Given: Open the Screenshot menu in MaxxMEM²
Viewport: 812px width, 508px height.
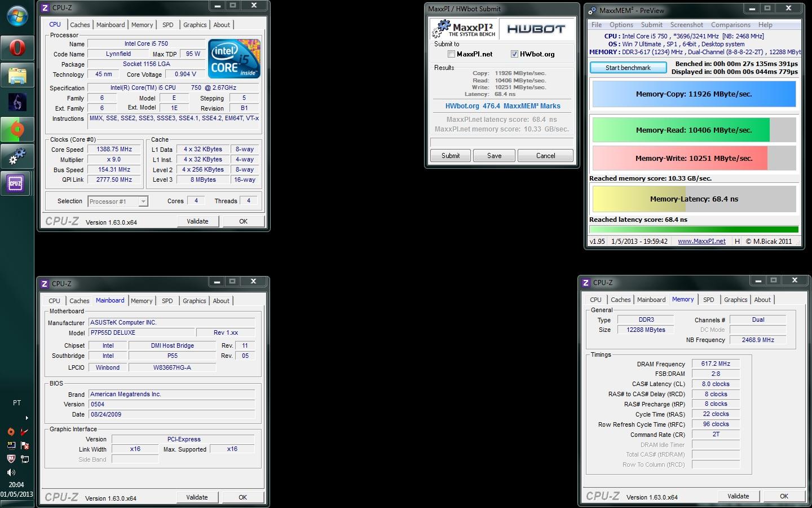Looking at the screenshot, I should (686, 25).
